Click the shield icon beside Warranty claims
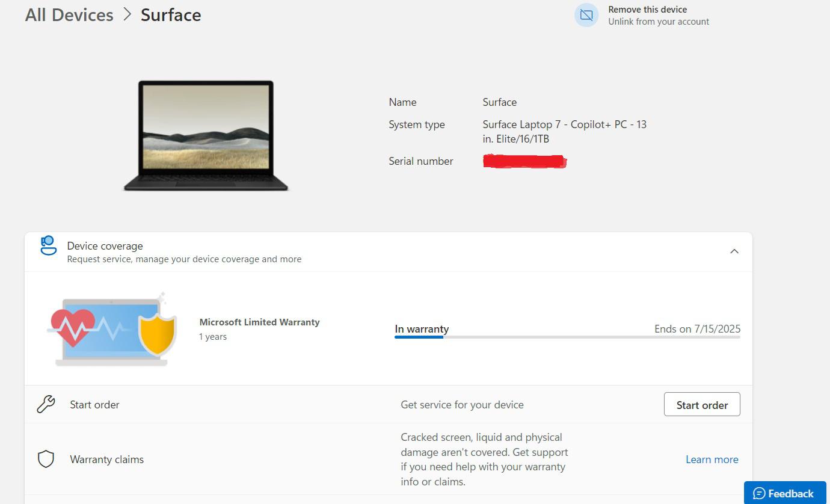830x504 pixels. click(x=46, y=459)
